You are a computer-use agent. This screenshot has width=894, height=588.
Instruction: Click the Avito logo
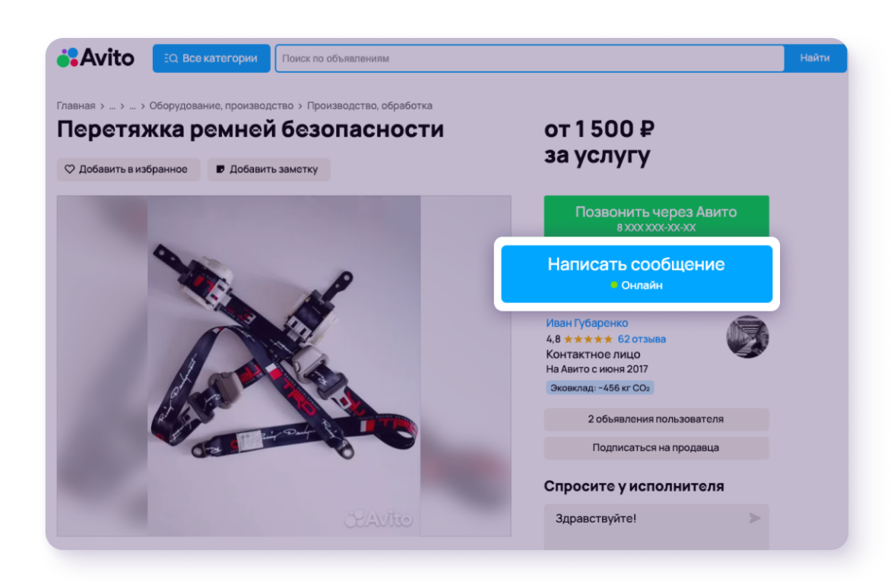point(95,58)
